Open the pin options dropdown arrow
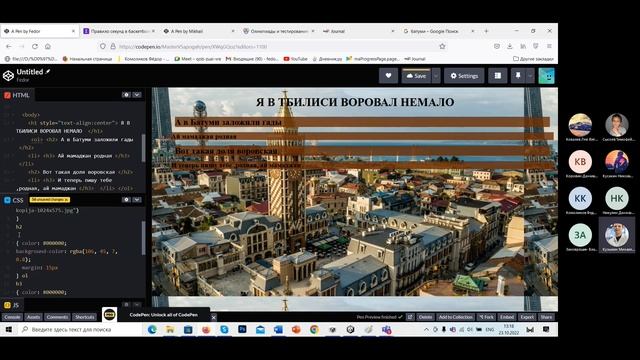 click(x=530, y=76)
